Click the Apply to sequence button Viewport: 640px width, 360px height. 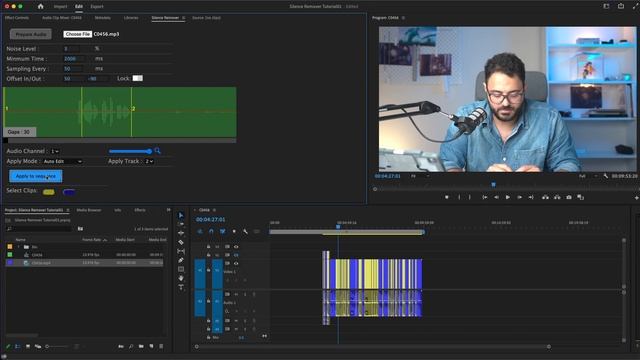[x=36, y=176]
